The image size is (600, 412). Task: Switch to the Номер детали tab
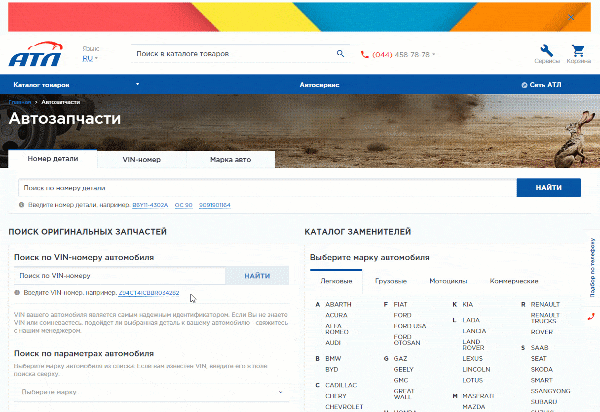point(53,159)
